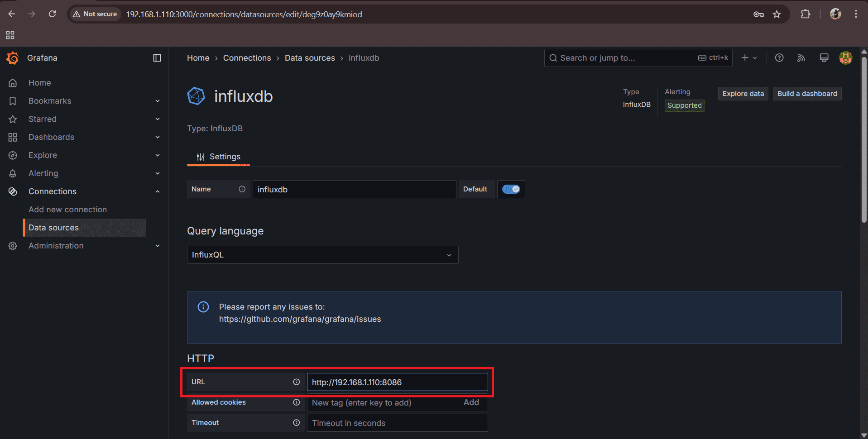Click the apps grid icon top-left

10,35
